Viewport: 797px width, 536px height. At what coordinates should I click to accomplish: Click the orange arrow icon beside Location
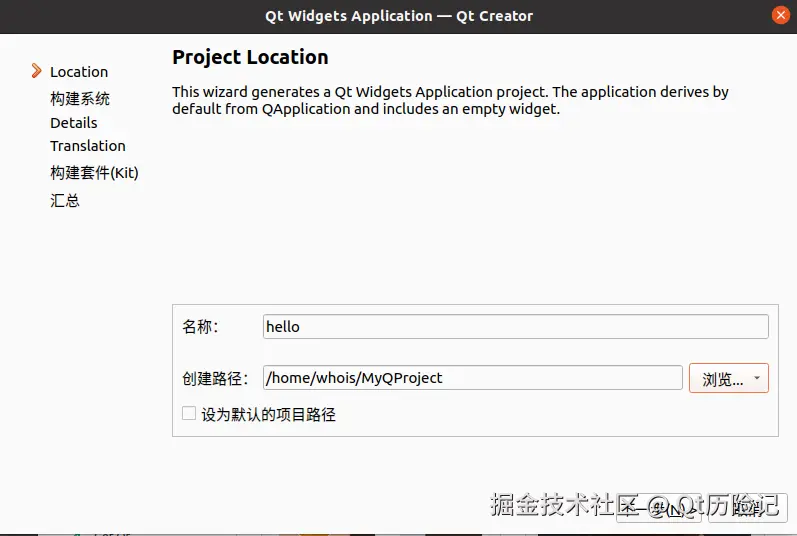pyautogui.click(x=36, y=71)
